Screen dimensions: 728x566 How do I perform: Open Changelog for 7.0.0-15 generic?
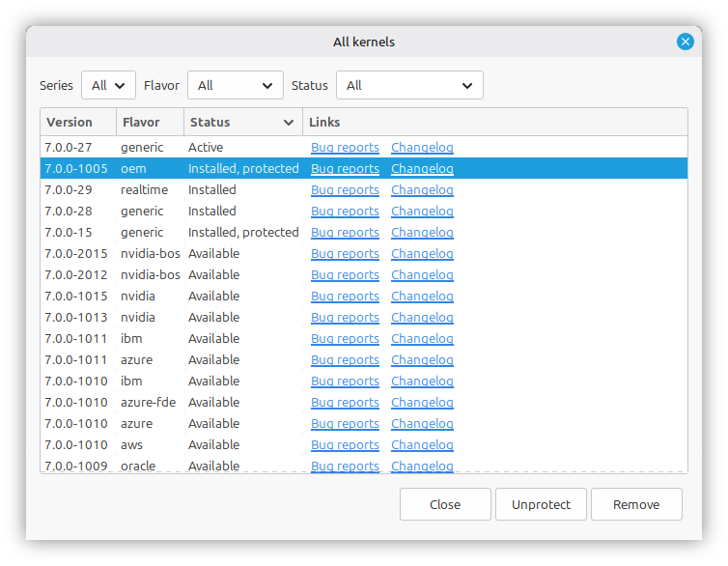pos(422,232)
